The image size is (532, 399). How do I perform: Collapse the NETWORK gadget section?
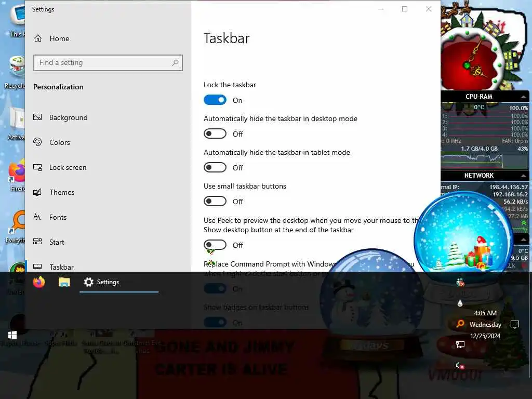coord(523,176)
